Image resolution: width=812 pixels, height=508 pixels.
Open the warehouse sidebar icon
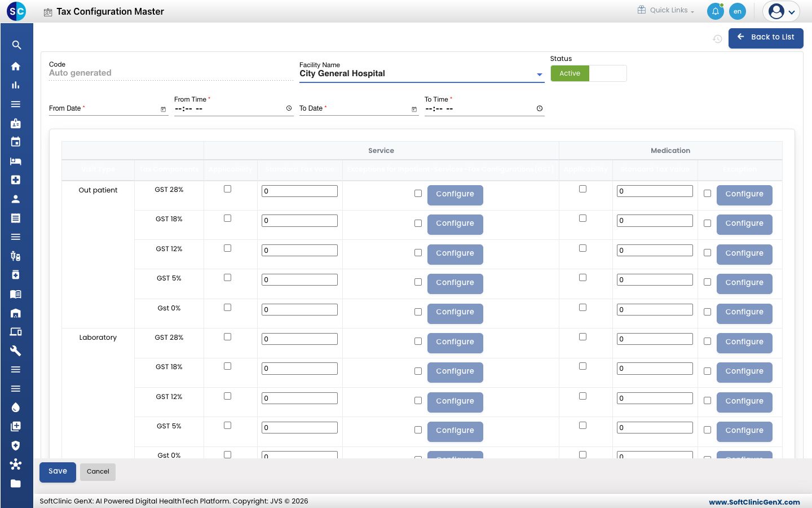tap(16, 313)
